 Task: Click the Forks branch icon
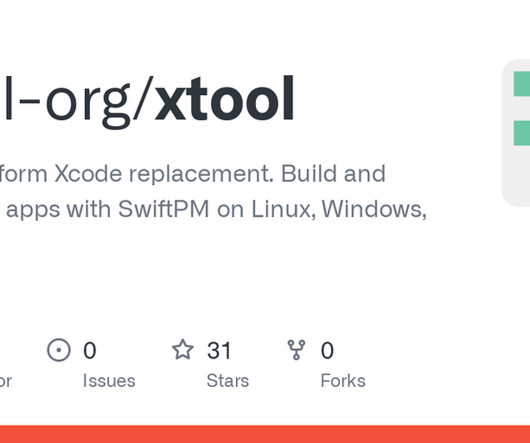(296, 350)
